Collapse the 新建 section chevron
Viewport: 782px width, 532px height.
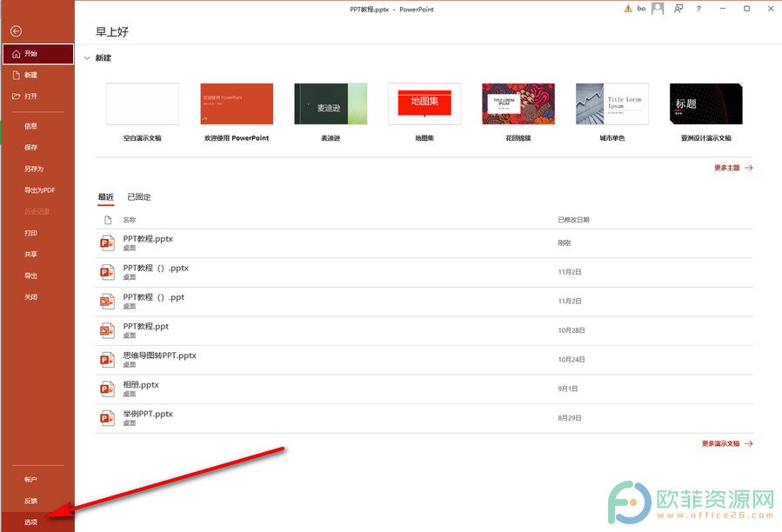(x=87, y=58)
